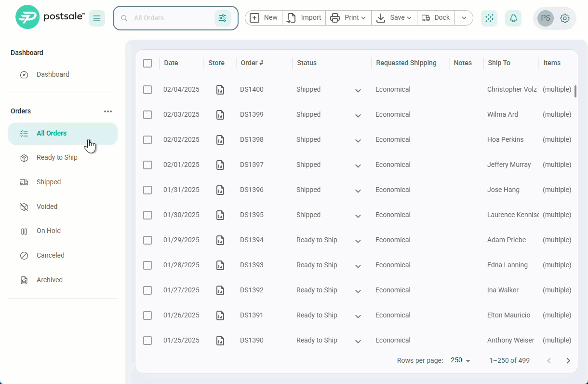Open the rows per page selector
The width and height of the screenshot is (588, 384).
(x=460, y=360)
